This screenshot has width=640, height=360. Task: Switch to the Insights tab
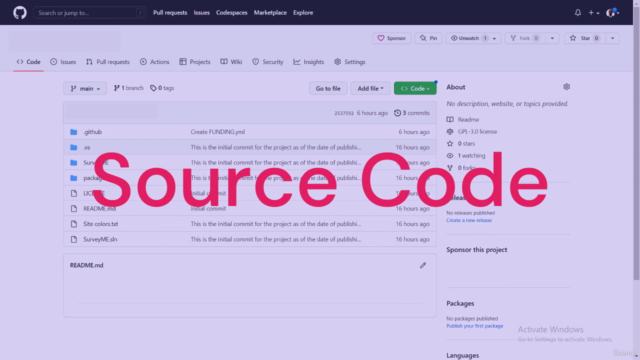(309, 62)
